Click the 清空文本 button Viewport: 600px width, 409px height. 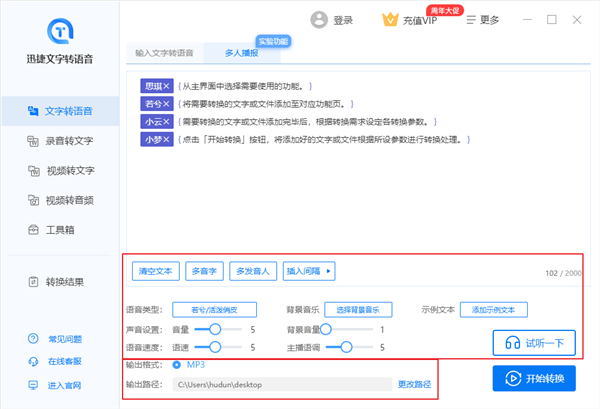pos(156,271)
